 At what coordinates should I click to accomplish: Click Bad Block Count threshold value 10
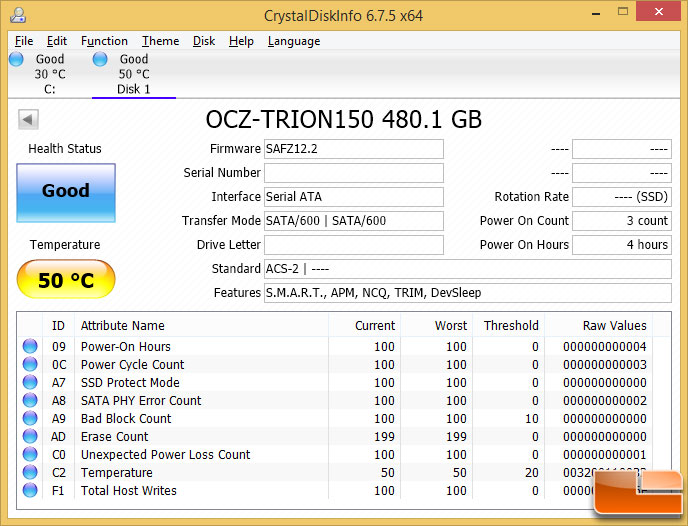pyautogui.click(x=532, y=419)
